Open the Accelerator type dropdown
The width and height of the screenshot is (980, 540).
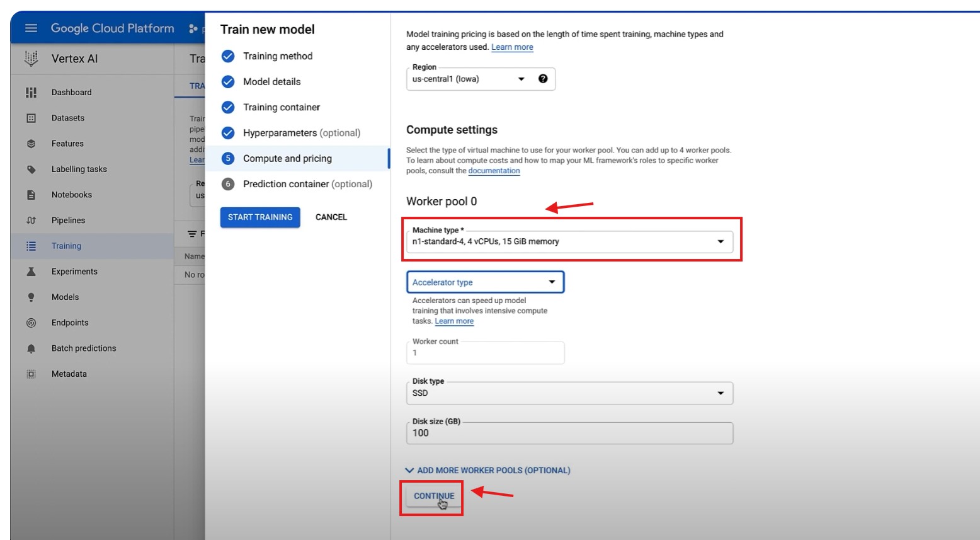coord(485,282)
